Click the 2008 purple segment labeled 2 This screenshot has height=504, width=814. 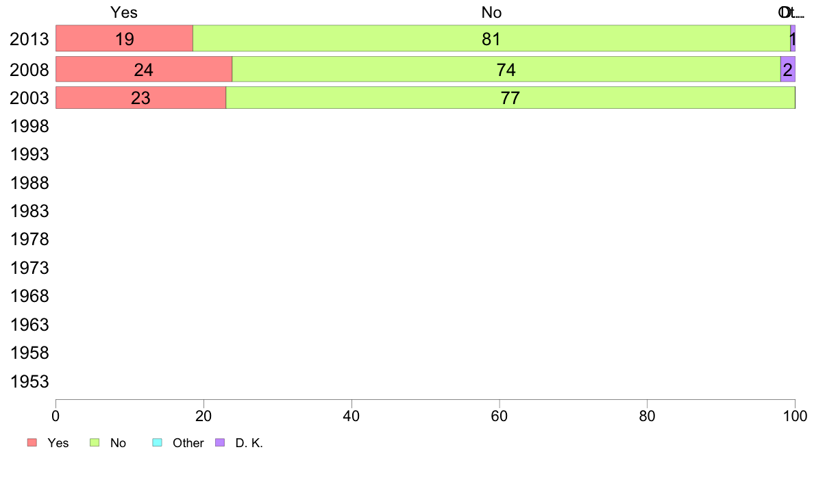coord(788,69)
